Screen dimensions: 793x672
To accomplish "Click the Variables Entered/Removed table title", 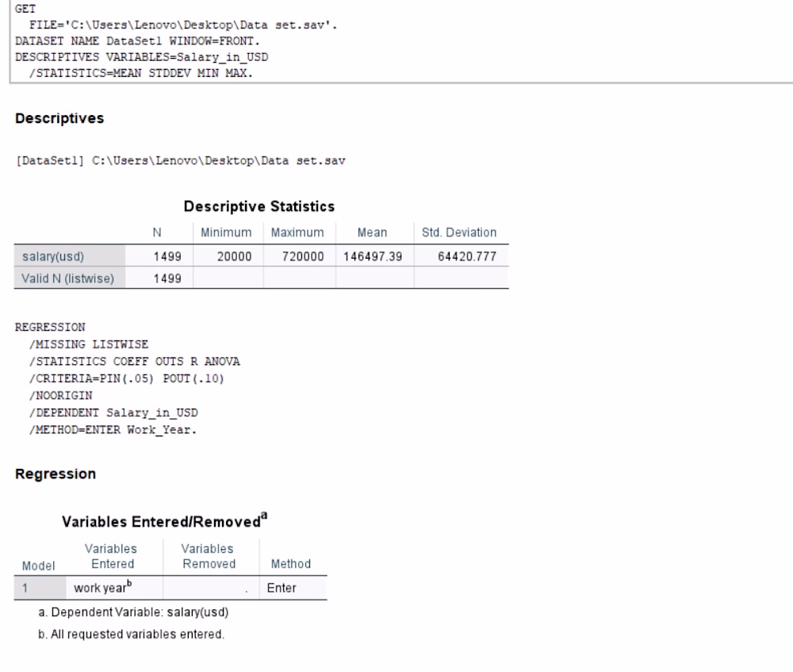I will point(164,520).
